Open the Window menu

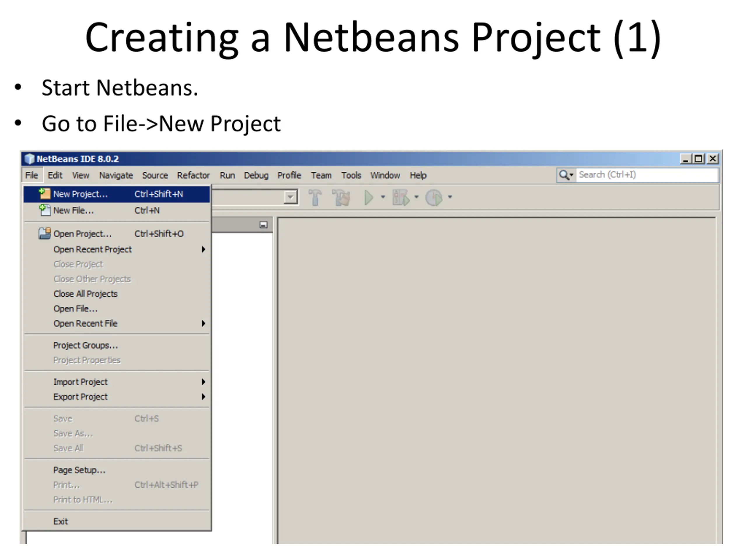click(x=385, y=176)
